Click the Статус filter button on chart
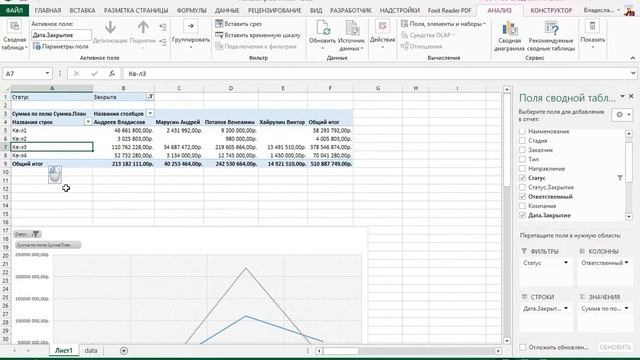This screenshot has width=640, height=360. (27, 234)
